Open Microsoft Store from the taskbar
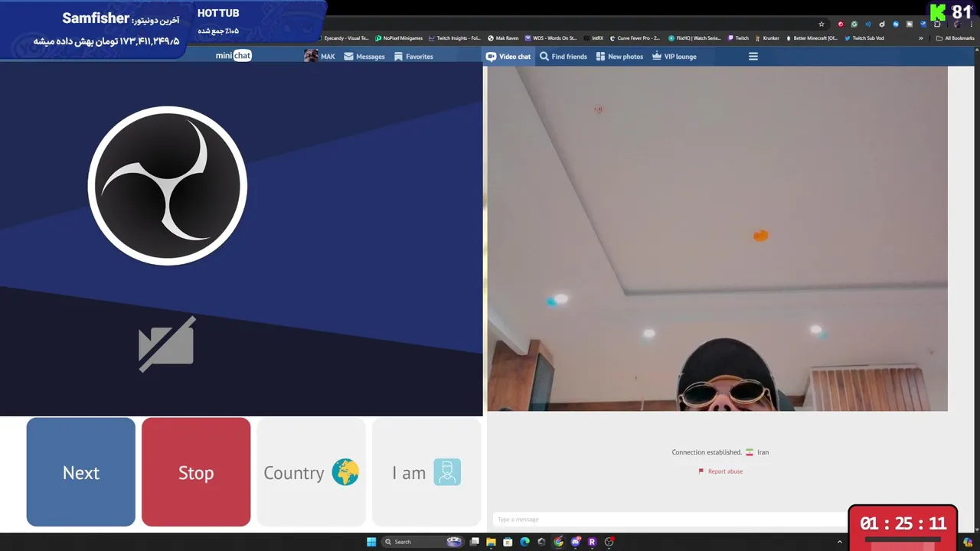This screenshot has width=980, height=551. pyautogui.click(x=508, y=542)
